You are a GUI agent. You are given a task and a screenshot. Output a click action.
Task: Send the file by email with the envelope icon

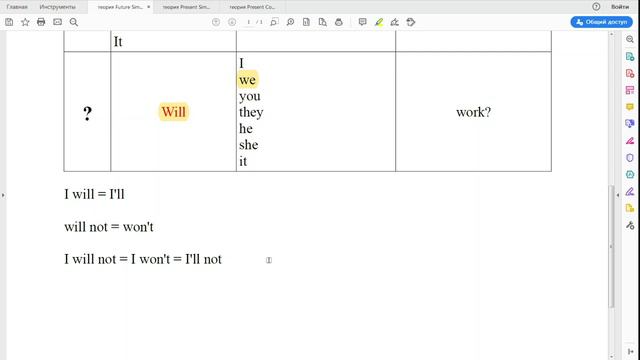tap(58, 22)
